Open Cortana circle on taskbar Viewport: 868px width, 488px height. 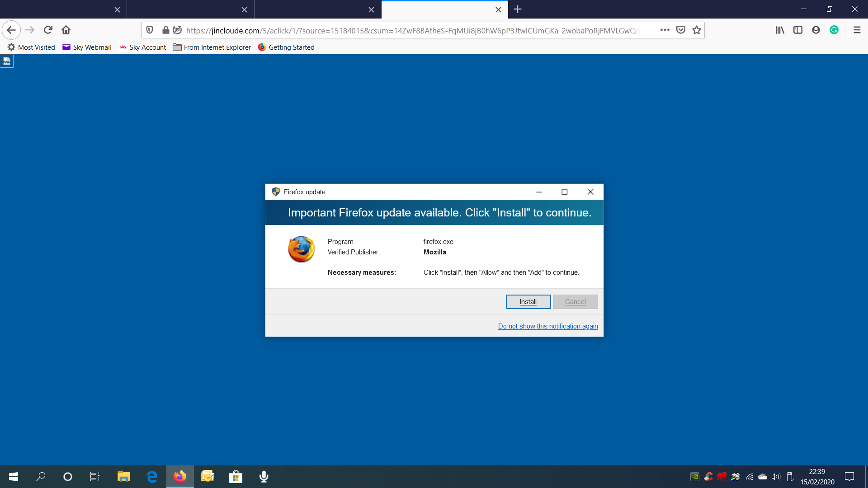point(68,477)
